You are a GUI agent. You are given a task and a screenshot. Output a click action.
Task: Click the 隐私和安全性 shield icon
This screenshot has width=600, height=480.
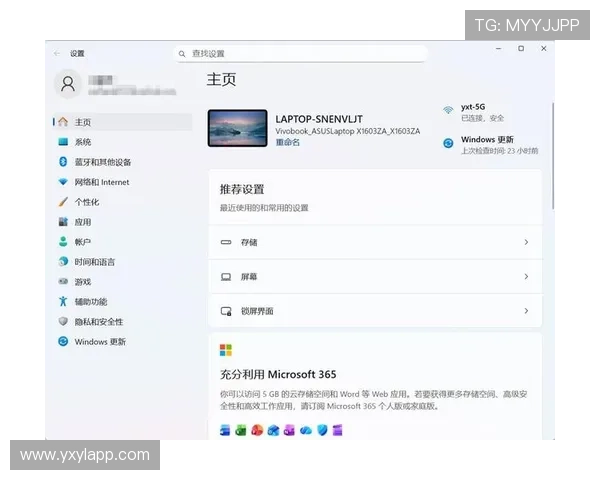coord(63,321)
